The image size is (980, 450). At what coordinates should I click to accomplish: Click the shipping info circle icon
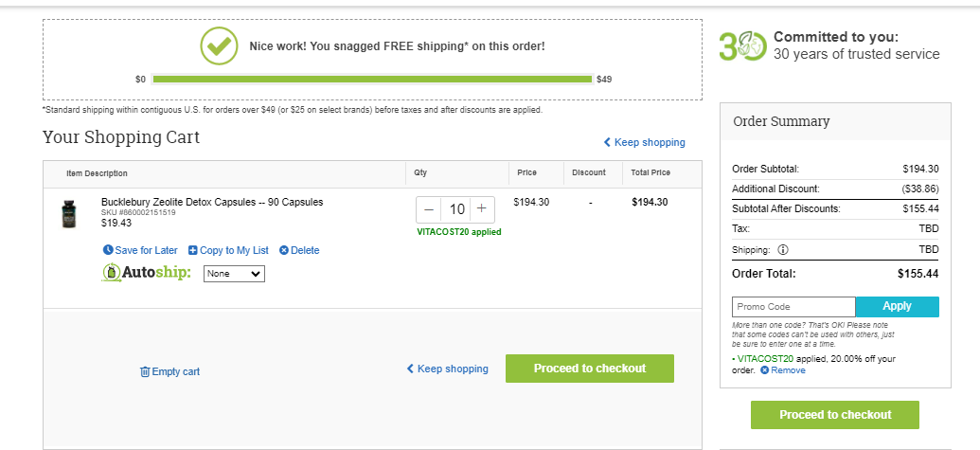pos(783,249)
